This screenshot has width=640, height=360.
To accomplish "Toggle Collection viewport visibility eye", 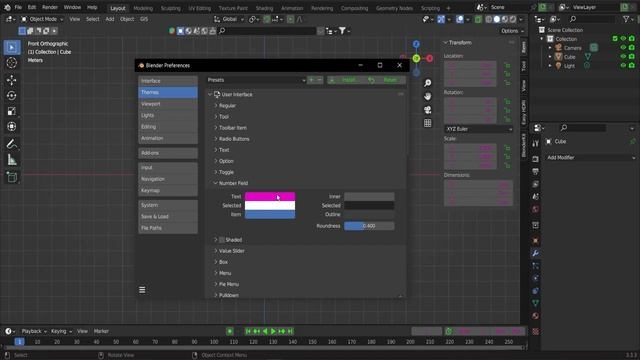I will point(623,39).
